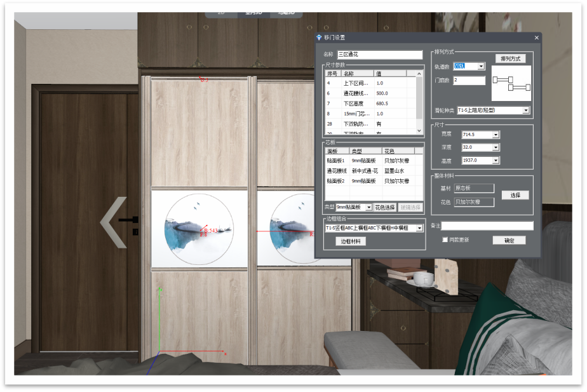
Task: Click the 15mm门芯 parameter row
Action: (370, 114)
